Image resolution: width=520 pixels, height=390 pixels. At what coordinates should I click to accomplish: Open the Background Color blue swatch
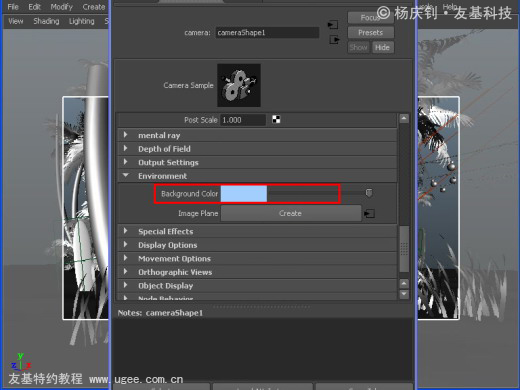[244, 194]
